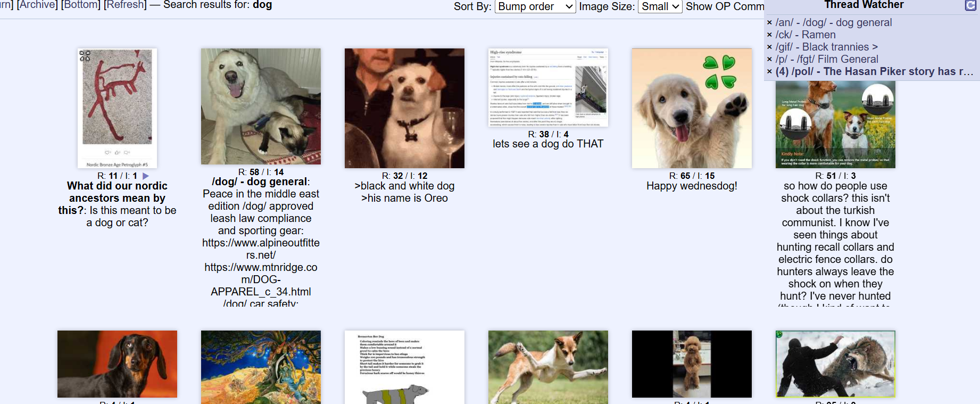Click the 'R: 65 / I: 15' reply count
The image size is (980, 404).
click(x=692, y=176)
